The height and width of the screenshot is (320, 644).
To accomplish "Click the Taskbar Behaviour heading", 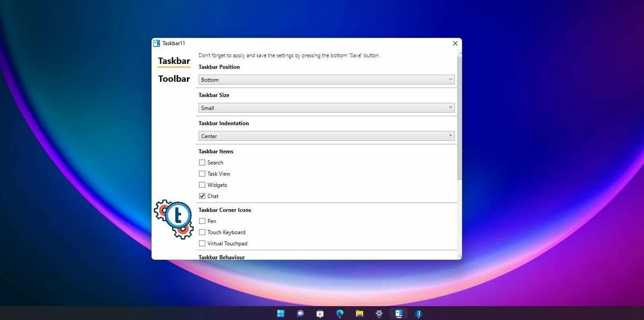I will [222, 257].
